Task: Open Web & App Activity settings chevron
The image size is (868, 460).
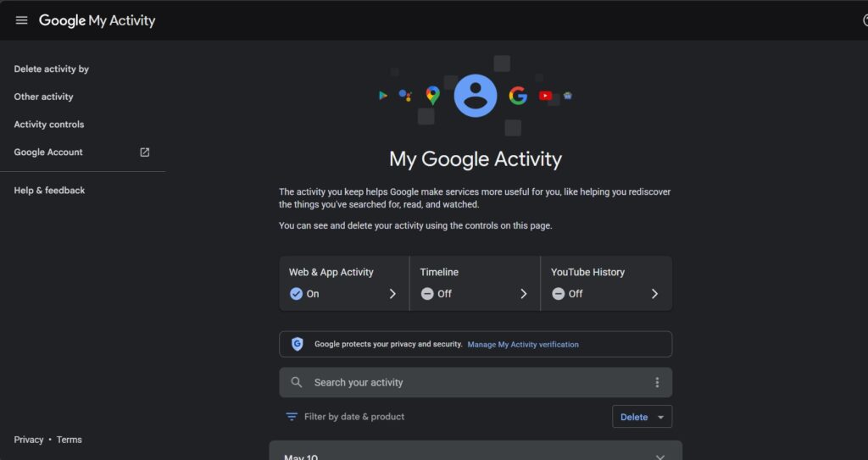Action: tap(392, 294)
